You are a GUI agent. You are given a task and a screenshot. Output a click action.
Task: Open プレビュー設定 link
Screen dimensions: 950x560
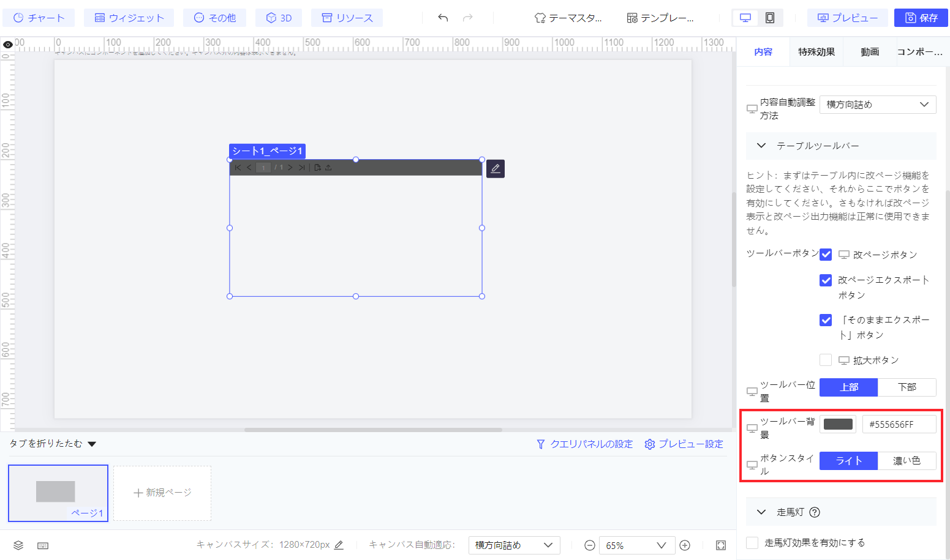[x=684, y=444]
